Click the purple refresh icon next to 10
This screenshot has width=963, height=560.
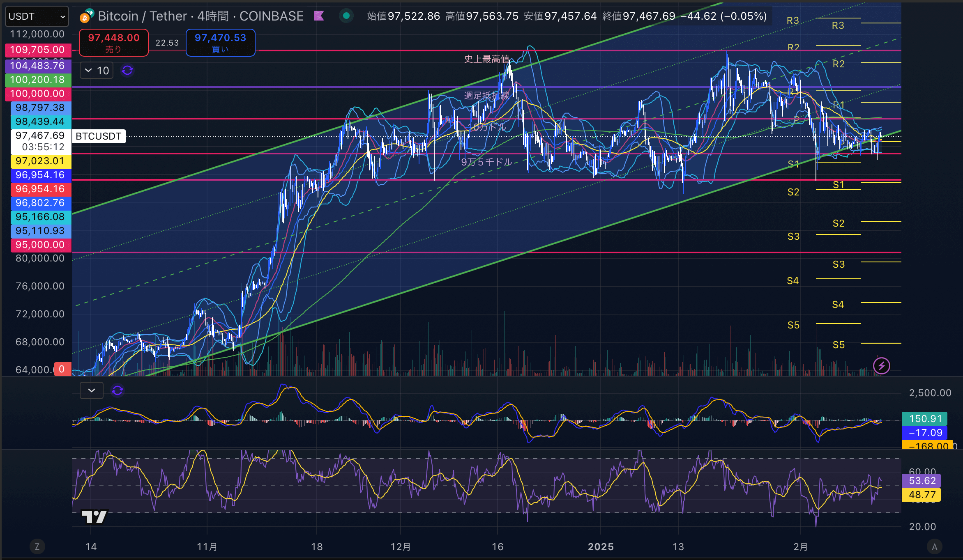click(x=127, y=71)
